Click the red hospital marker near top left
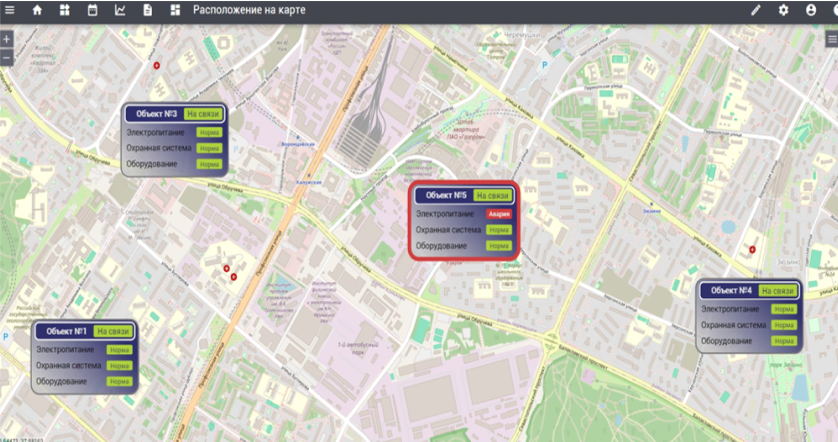 [157, 65]
